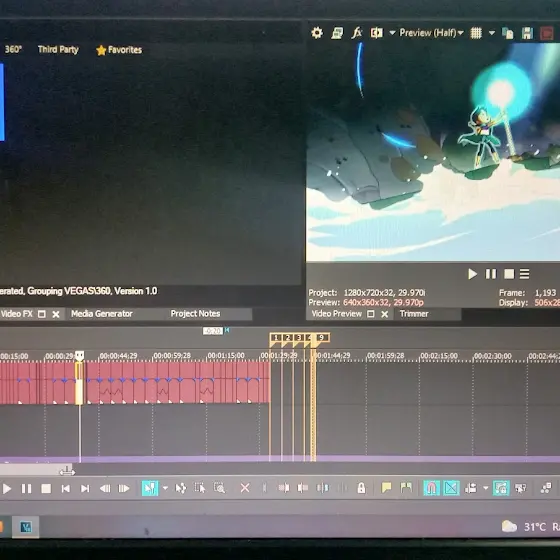This screenshot has width=560, height=560.
Task: Expand the Auto Ripple mode dropdown arrow
Action: [x=486, y=488]
